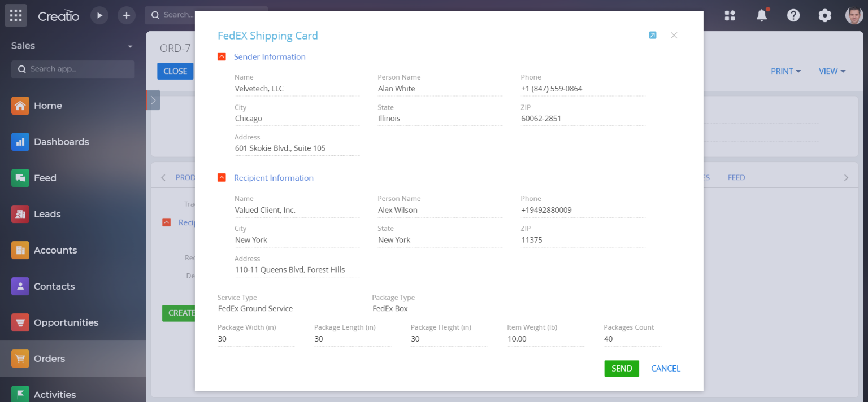868x402 pixels.
Task: Edit the sender State field Illinois
Action: click(440, 119)
